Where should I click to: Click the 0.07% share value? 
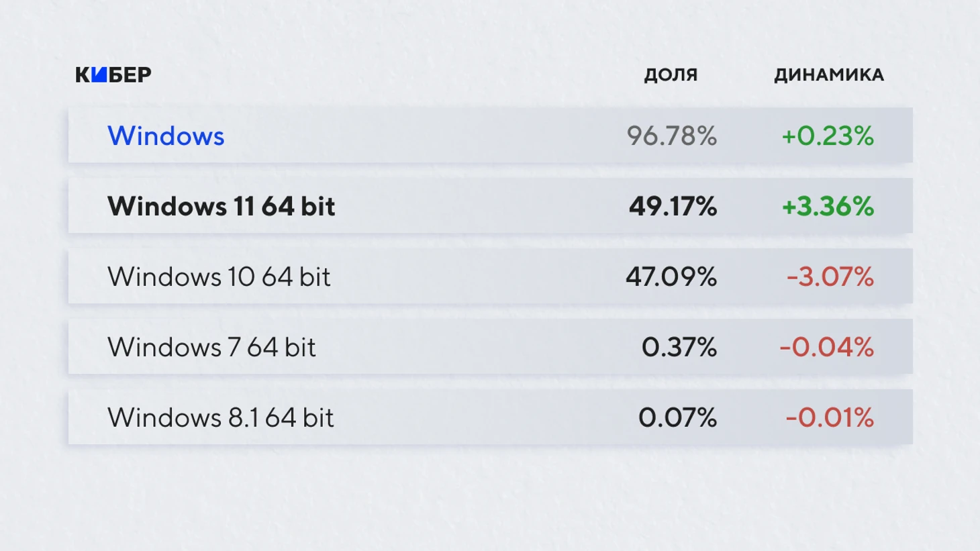pyautogui.click(x=677, y=418)
